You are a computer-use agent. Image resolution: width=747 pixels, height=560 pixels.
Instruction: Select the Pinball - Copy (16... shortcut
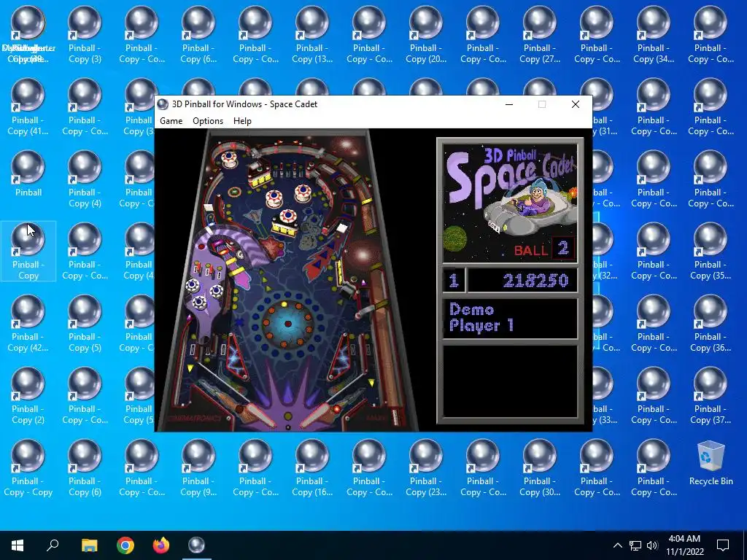tap(312, 468)
